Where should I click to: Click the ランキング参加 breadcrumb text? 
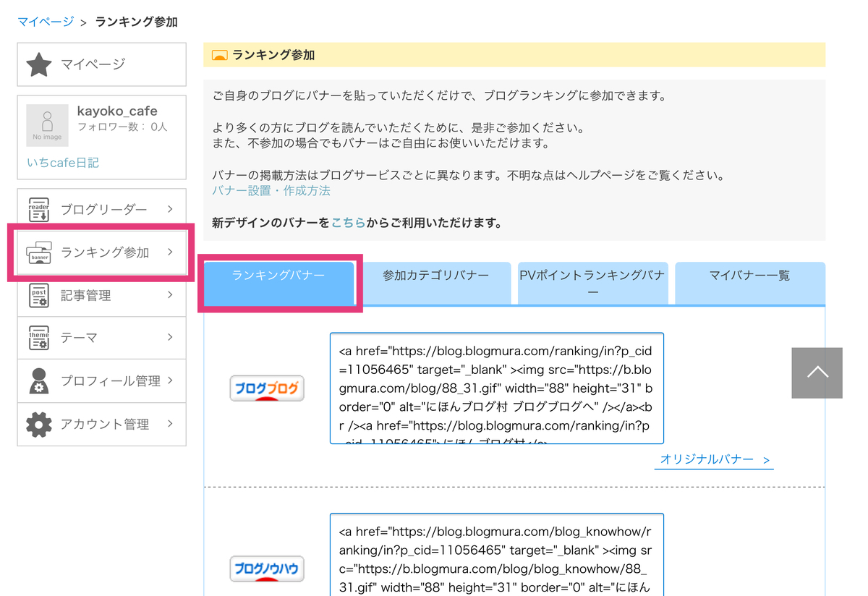pos(136,22)
